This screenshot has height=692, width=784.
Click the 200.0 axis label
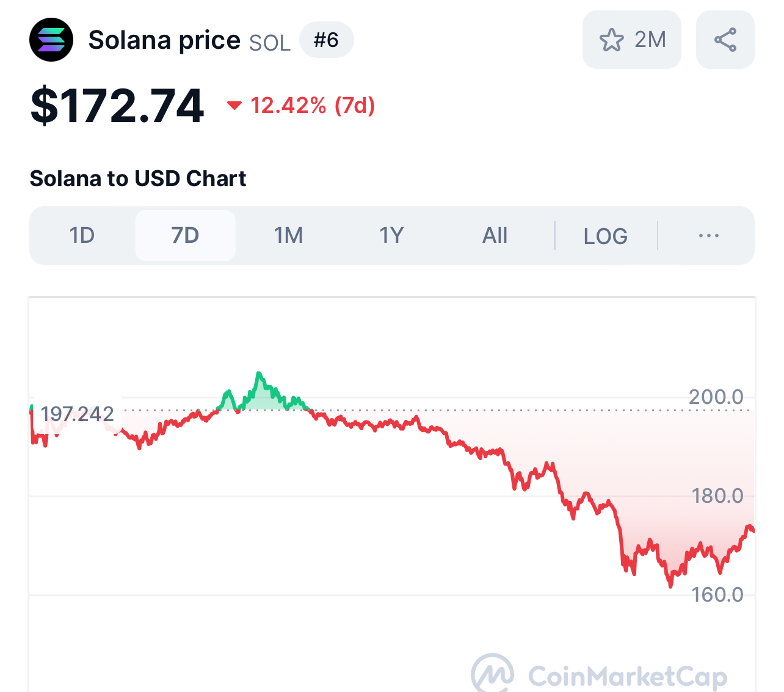(716, 397)
